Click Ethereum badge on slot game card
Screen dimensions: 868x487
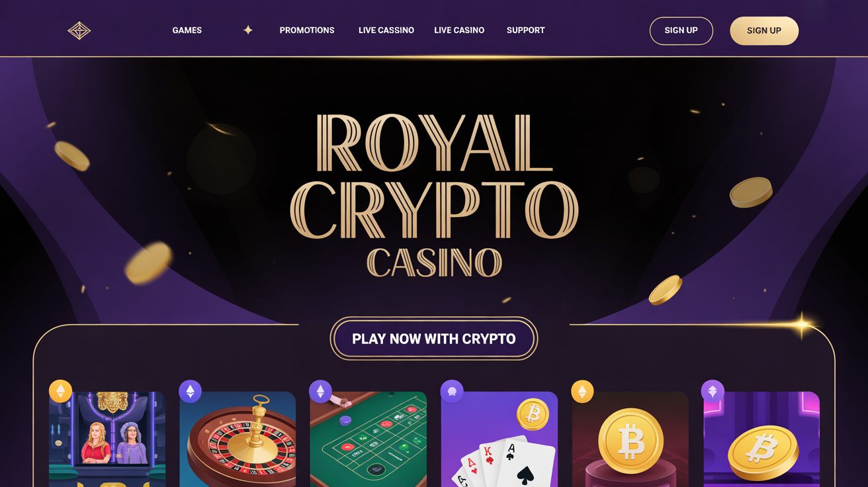click(60, 391)
